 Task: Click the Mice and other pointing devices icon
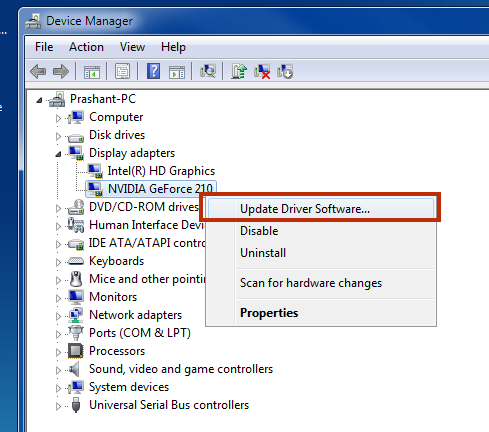[x=76, y=279]
